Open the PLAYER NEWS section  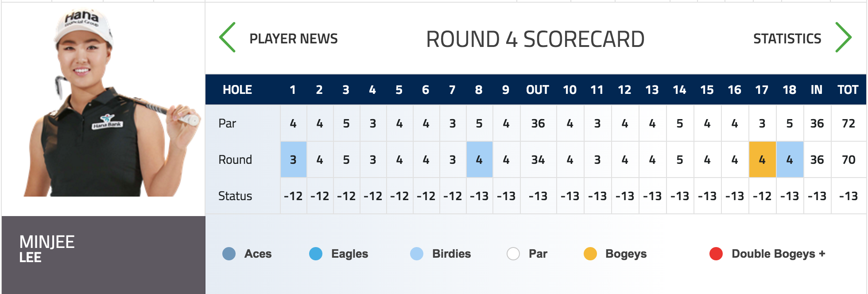[294, 39]
